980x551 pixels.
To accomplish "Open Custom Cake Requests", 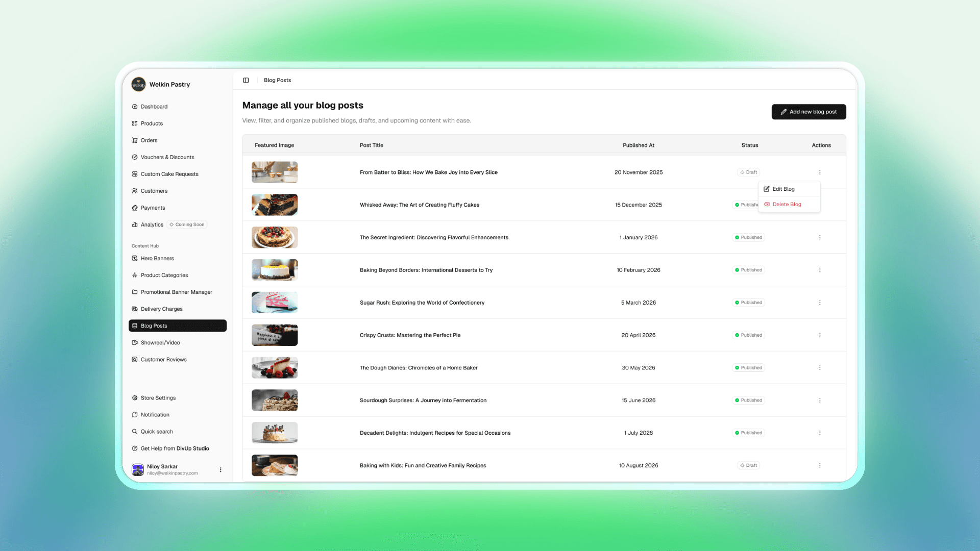I will pyautogui.click(x=169, y=174).
